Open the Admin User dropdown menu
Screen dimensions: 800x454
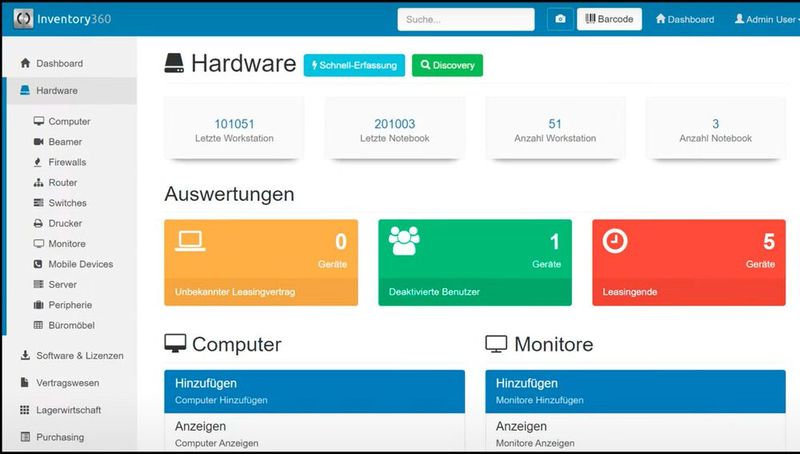coord(767,19)
